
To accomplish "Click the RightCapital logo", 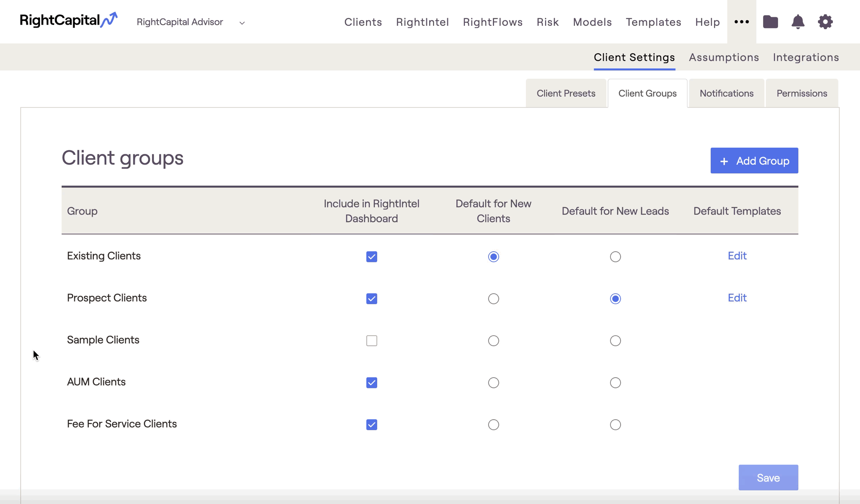I will pos(68,20).
